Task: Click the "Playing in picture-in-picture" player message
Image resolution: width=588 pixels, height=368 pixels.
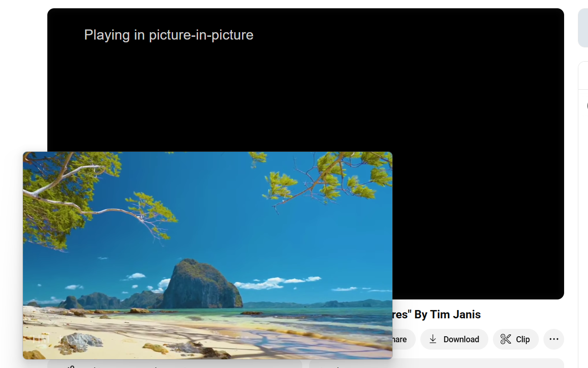Action: [169, 34]
